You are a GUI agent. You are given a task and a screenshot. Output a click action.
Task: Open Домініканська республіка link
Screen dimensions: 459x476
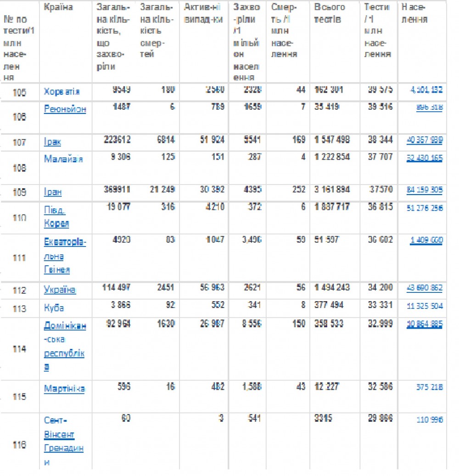pyautogui.click(x=65, y=346)
